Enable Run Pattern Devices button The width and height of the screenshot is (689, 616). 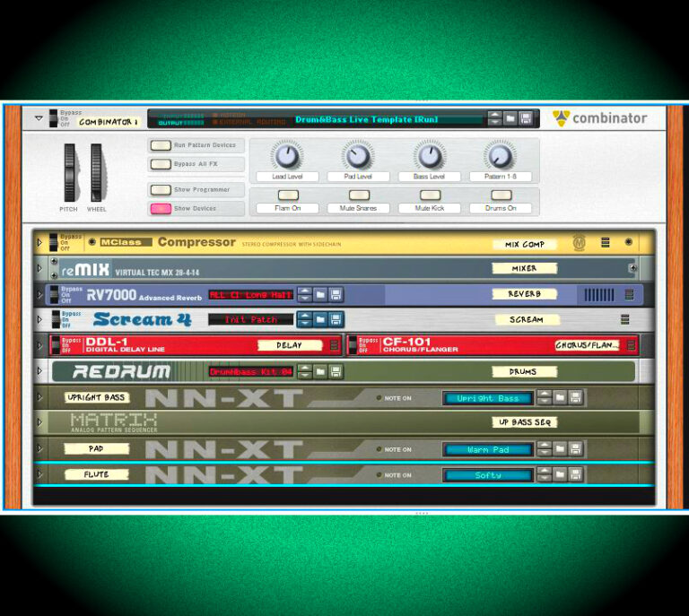point(161,145)
